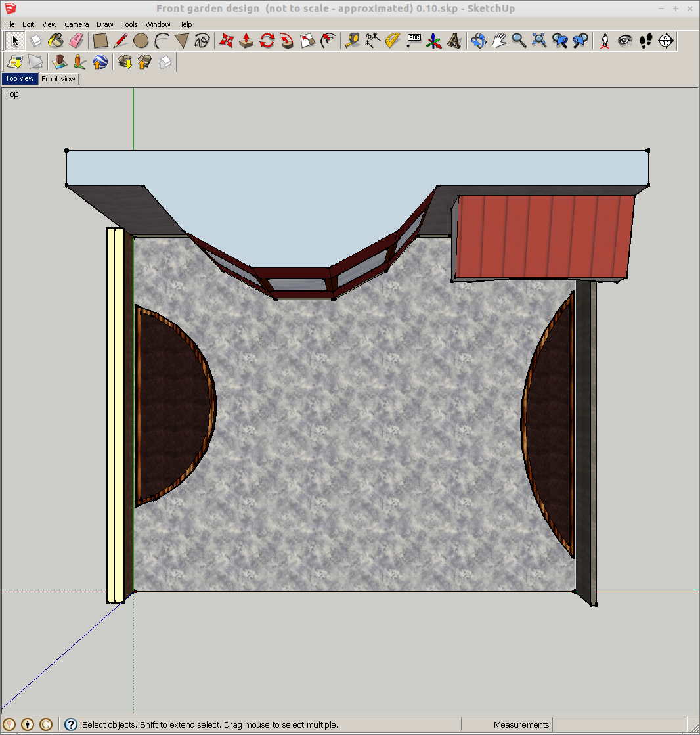700x735 pixels.
Task: Choose the Rectangle drawing tool
Action: pyautogui.click(x=100, y=41)
